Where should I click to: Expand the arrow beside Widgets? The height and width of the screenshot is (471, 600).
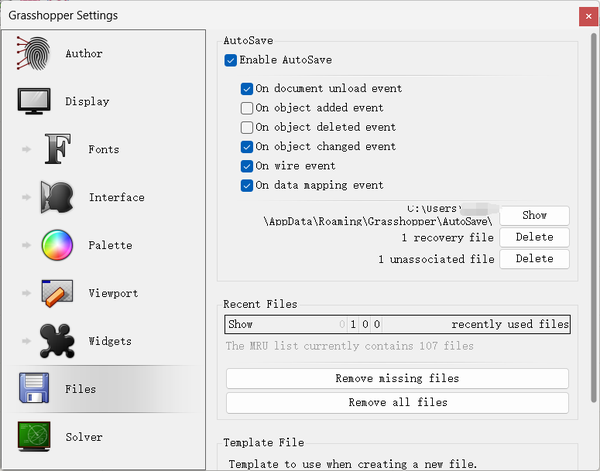pyautogui.click(x=26, y=342)
